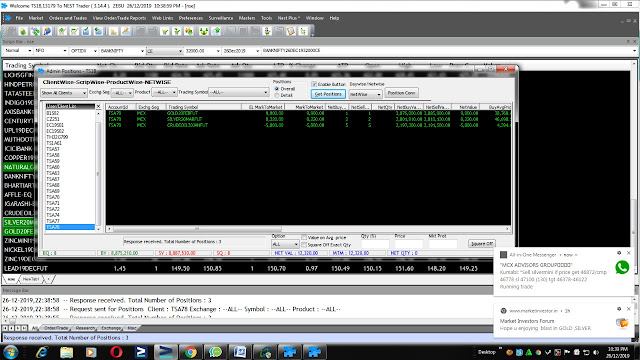Click the orange carts toolbar icon

click(x=189, y=31)
